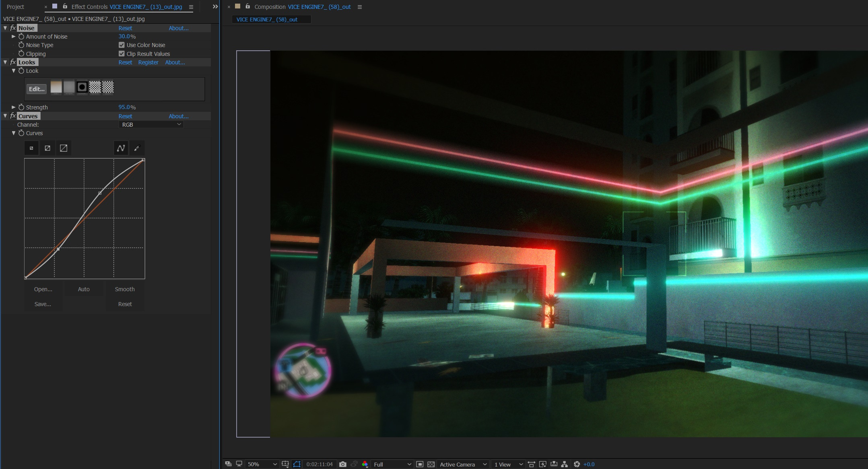Toggle mask and shape path visibility
Screen dimensions: 868x469
[x=297, y=464]
